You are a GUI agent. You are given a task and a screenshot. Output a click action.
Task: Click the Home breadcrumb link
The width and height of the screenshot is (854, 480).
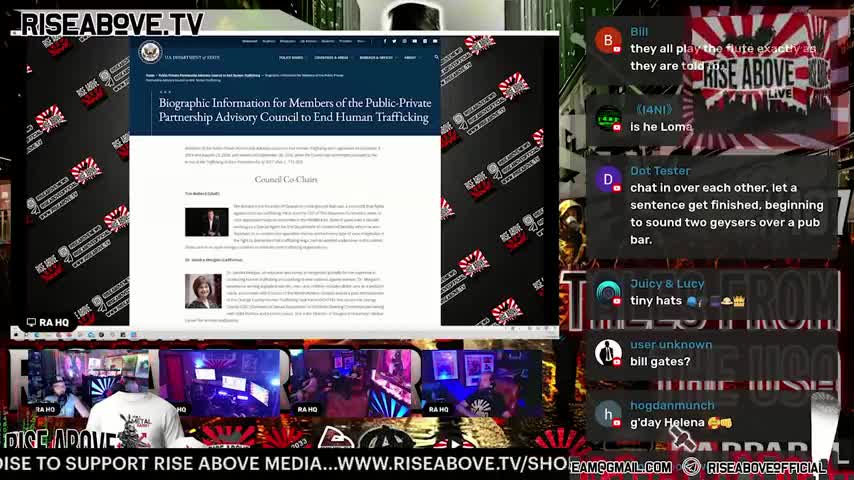(150, 75)
